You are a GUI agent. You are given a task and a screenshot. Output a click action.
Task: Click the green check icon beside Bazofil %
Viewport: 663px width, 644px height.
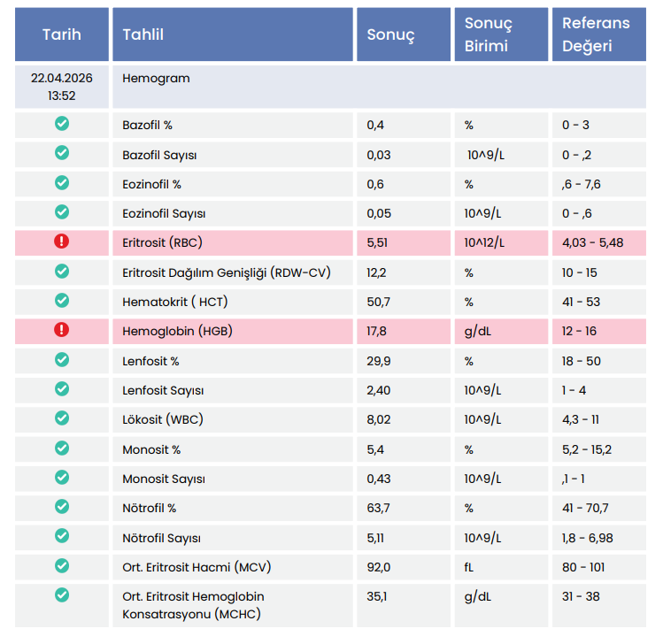click(x=62, y=124)
